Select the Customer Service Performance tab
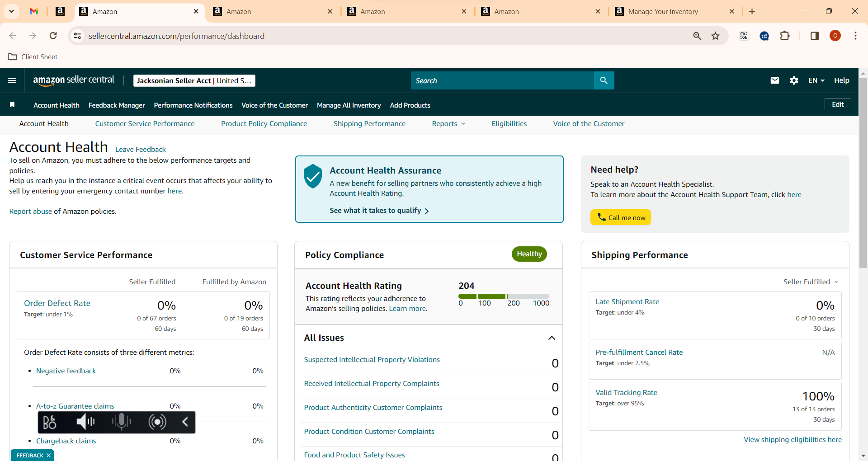This screenshot has height=461, width=868. tap(145, 124)
